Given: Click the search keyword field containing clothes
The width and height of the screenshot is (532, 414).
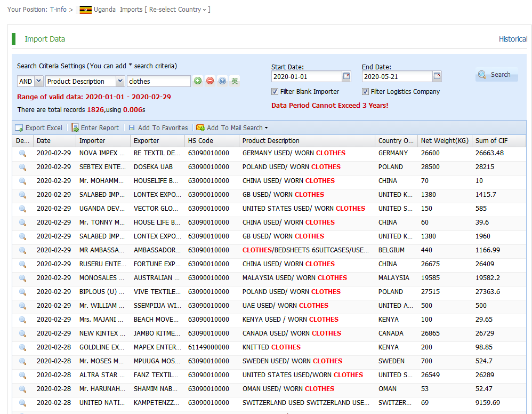Looking at the screenshot, I should click(158, 81).
